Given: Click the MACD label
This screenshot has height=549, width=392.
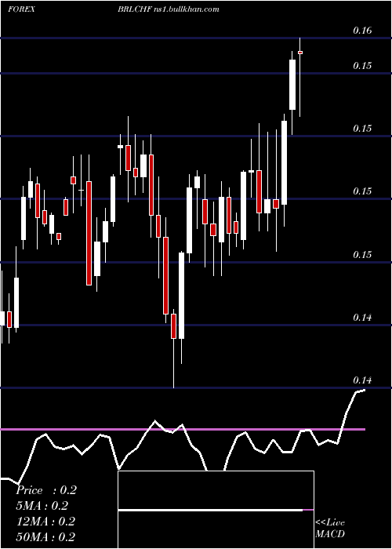Looking at the screenshot, I should coord(330,534).
